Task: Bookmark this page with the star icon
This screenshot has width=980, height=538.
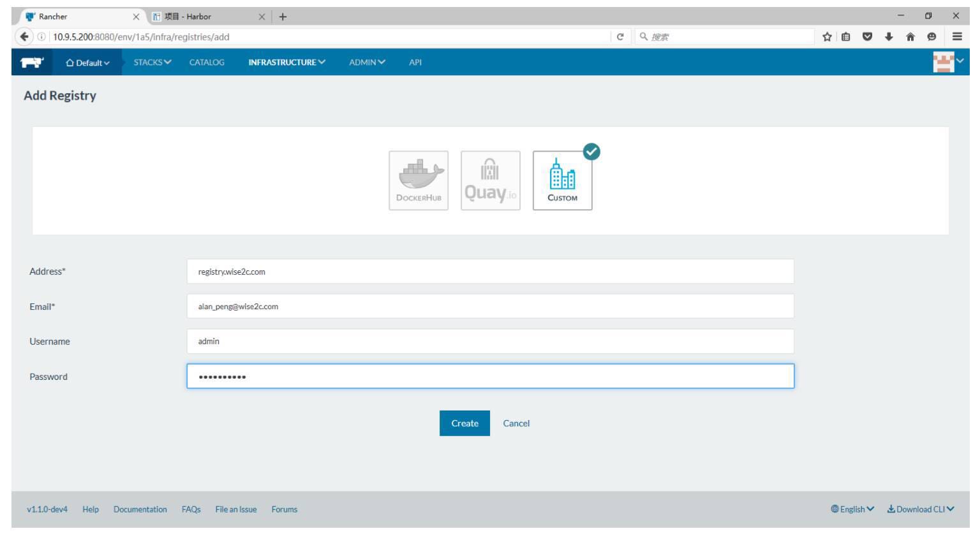Action: pos(827,37)
